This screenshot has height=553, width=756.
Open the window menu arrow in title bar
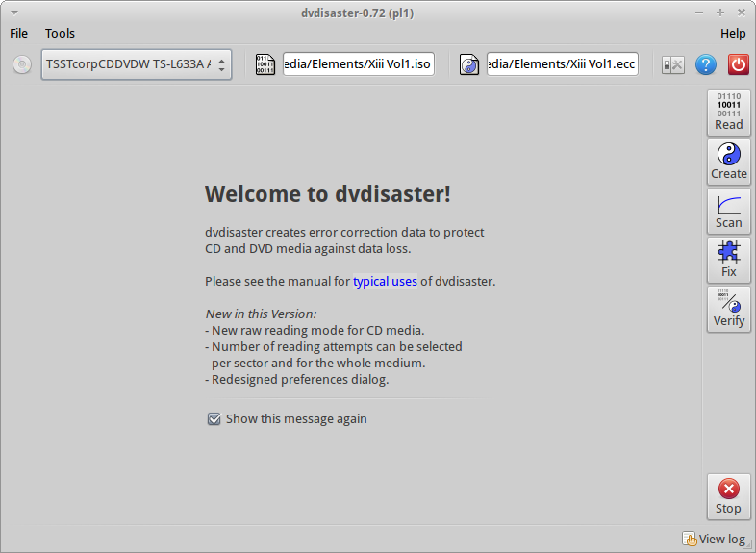[x=13, y=12]
